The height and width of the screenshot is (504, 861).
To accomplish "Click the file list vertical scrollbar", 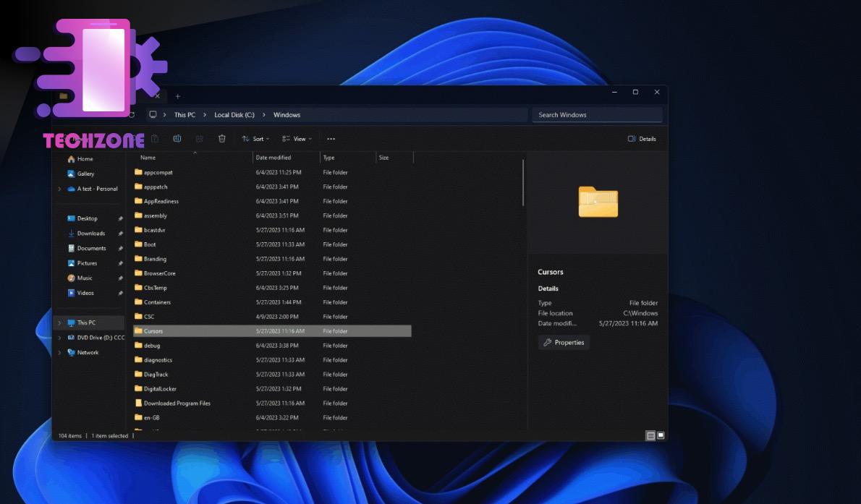I will (x=523, y=183).
